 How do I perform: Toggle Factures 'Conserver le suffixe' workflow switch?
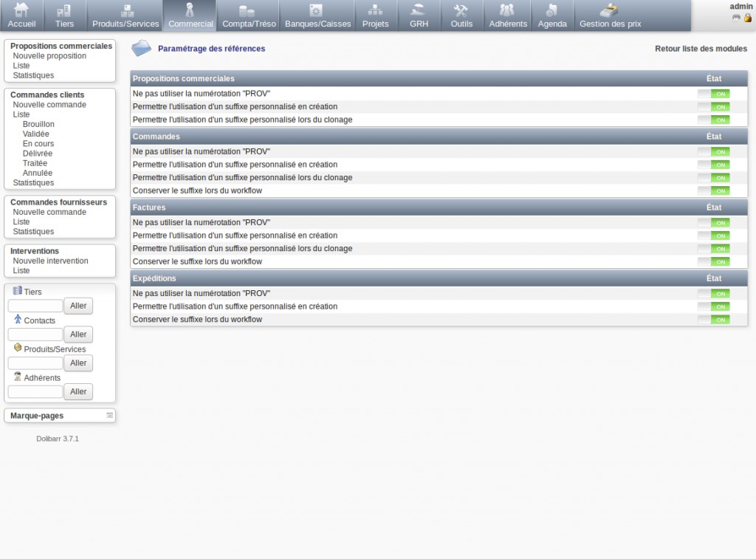point(714,261)
